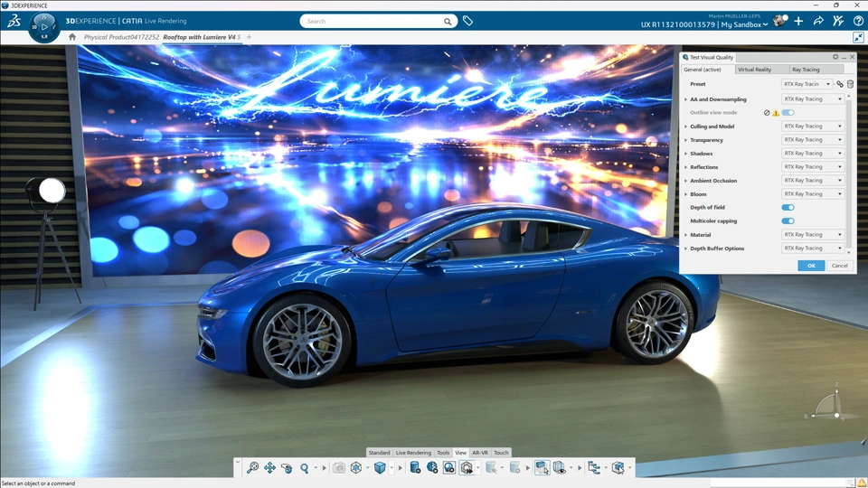868x488 pixels.
Task: Open the Transparency quality dropdown
Action: 813,140
